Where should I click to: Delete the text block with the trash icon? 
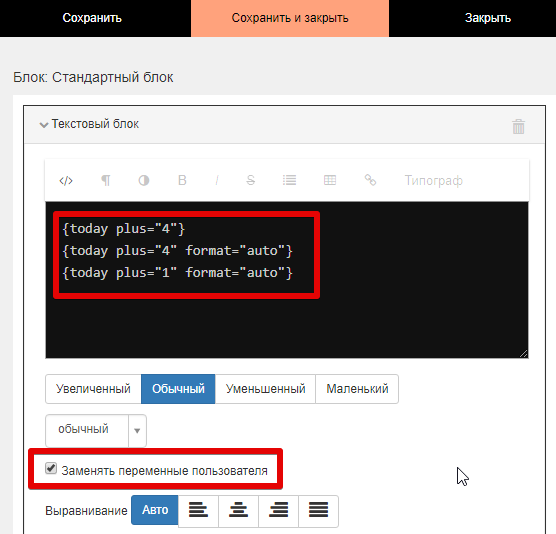518,126
